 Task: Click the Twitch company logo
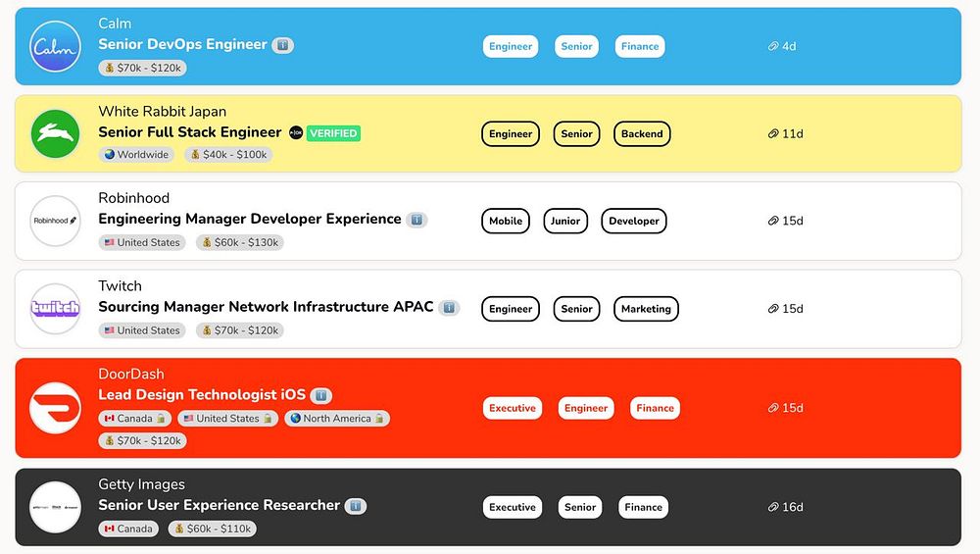(x=55, y=309)
